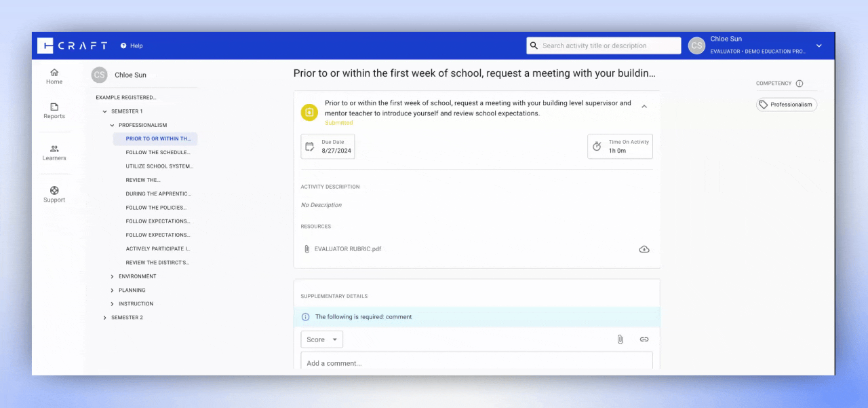
Task: Click the attach file paperclip icon
Action: 620,339
